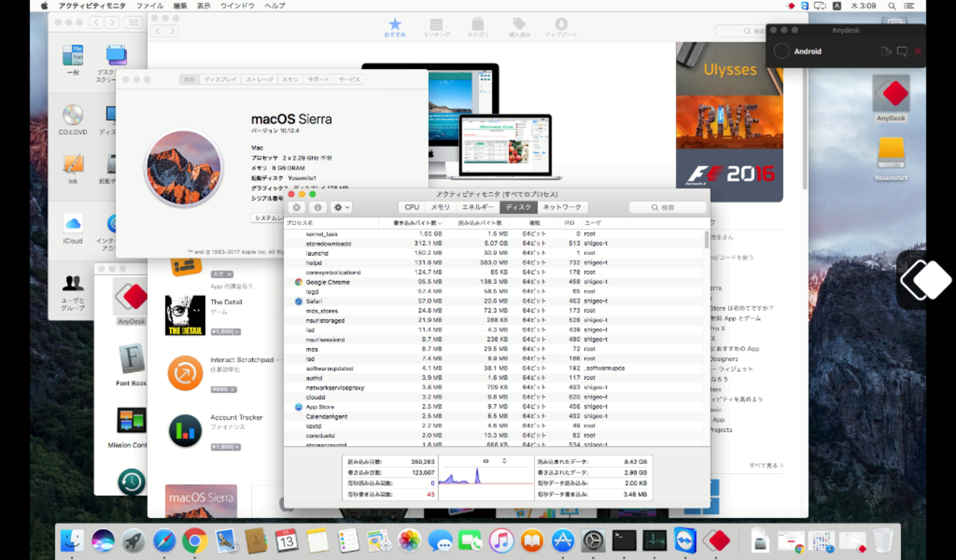The height and width of the screenshot is (560, 956).
Task: Go forward in the App Store window
Action: pyautogui.click(x=172, y=31)
